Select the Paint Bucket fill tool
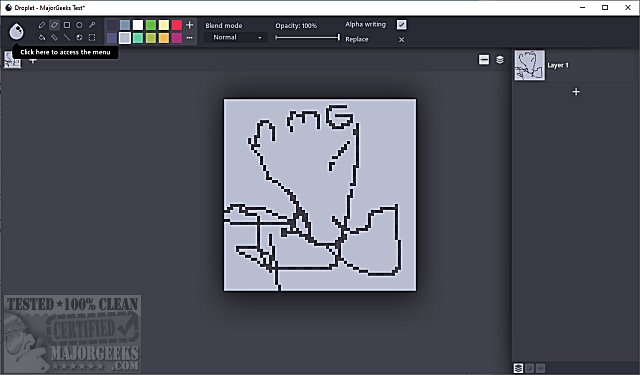 (42, 38)
